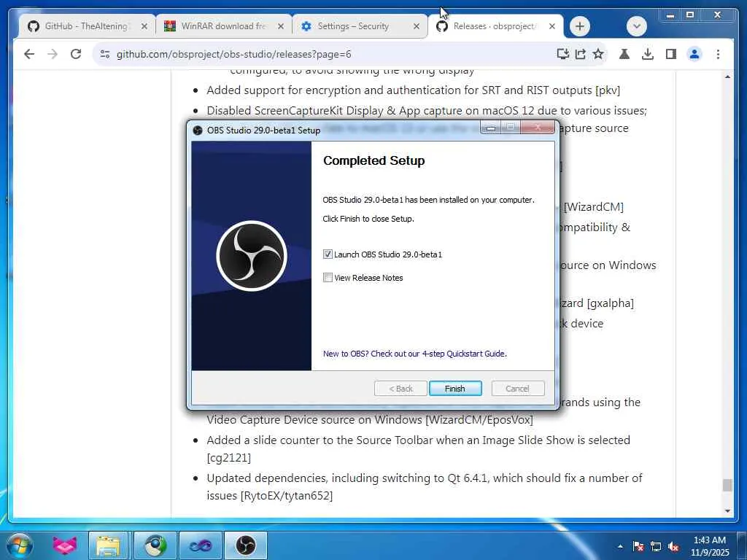Go back to previous page
Viewport: 747px width, 560px height.
click(29, 54)
